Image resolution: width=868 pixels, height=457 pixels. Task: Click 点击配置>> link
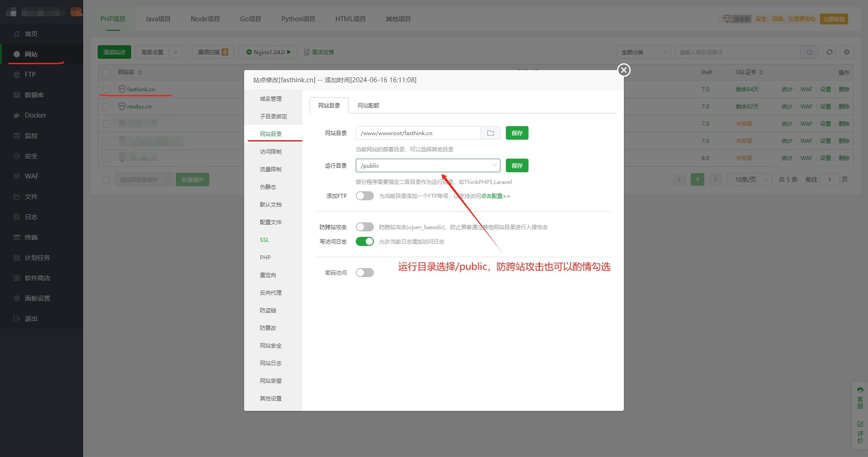(x=495, y=196)
